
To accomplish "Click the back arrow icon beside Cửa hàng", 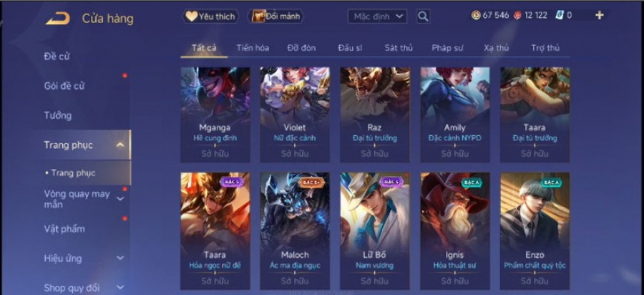I will 57,19.
